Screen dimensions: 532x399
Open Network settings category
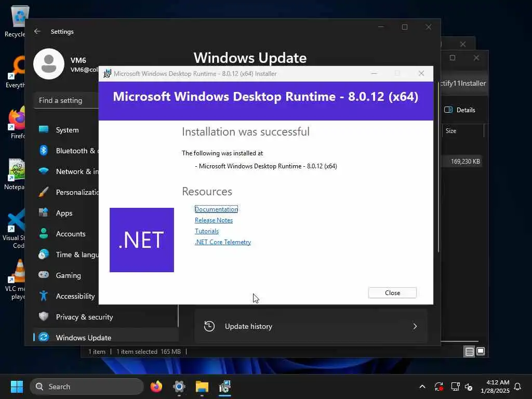pos(67,171)
